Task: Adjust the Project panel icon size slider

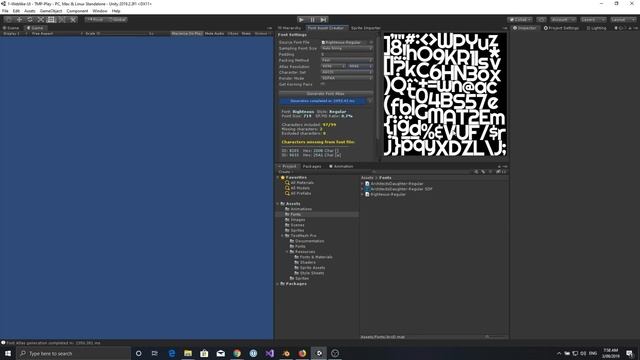Action: click(x=493, y=337)
